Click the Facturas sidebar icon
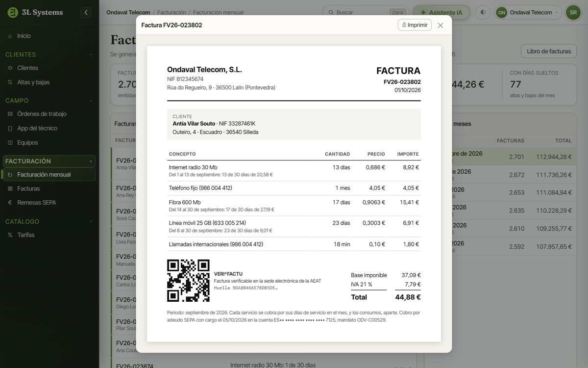The image size is (588, 368). [x=10, y=188]
